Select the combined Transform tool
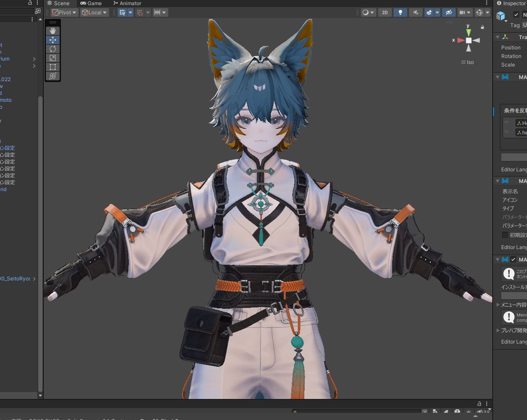527x420 pixels. pyautogui.click(x=53, y=76)
